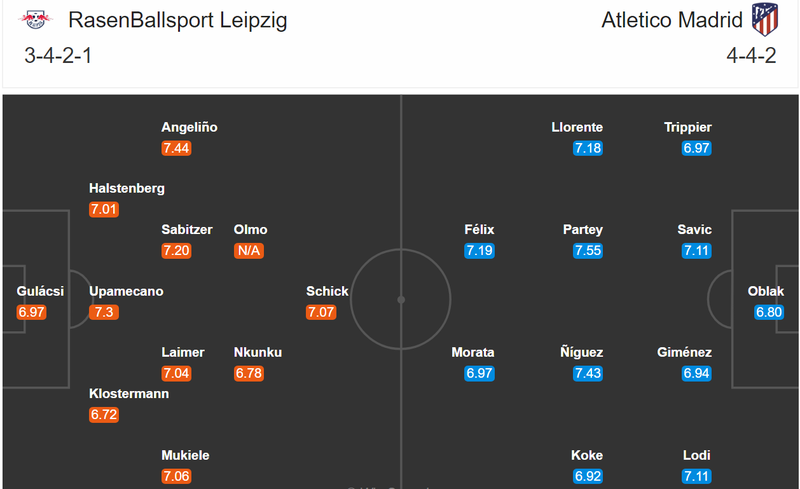Select Morata's 6.97 rating badge

coord(480,373)
